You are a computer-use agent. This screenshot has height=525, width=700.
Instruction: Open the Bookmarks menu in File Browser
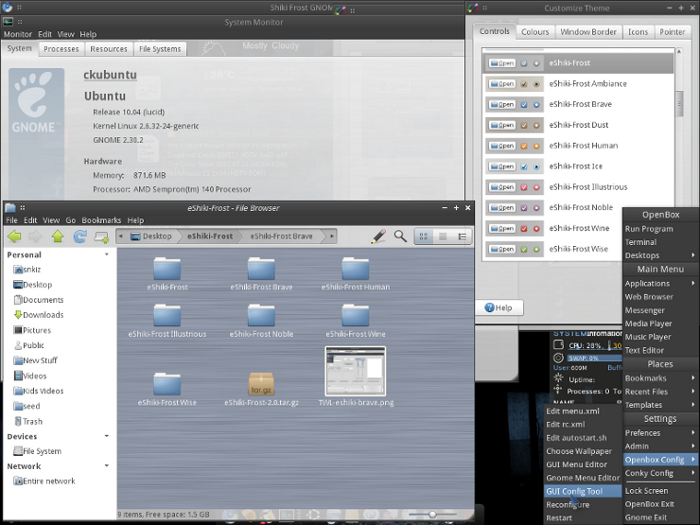click(101, 220)
